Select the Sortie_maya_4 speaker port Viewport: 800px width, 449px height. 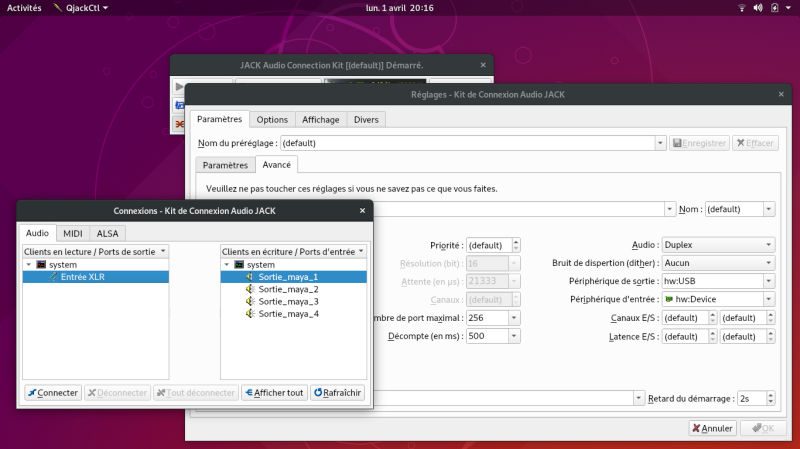[x=288, y=314]
